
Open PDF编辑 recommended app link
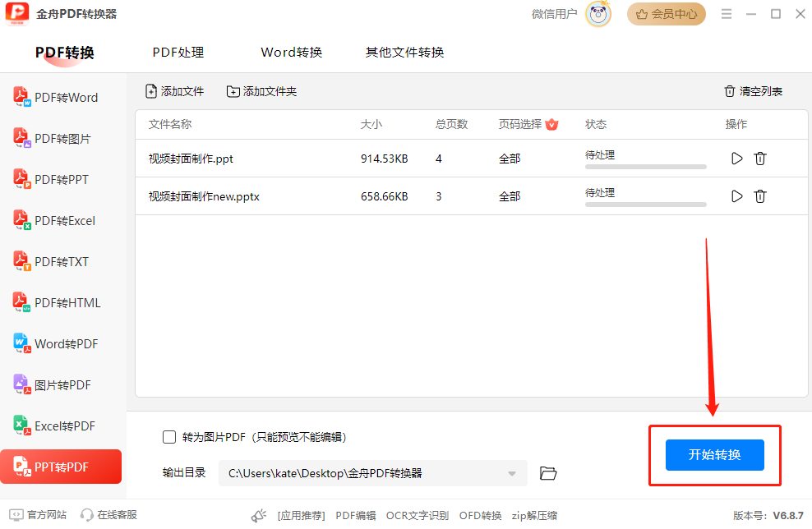point(356,515)
